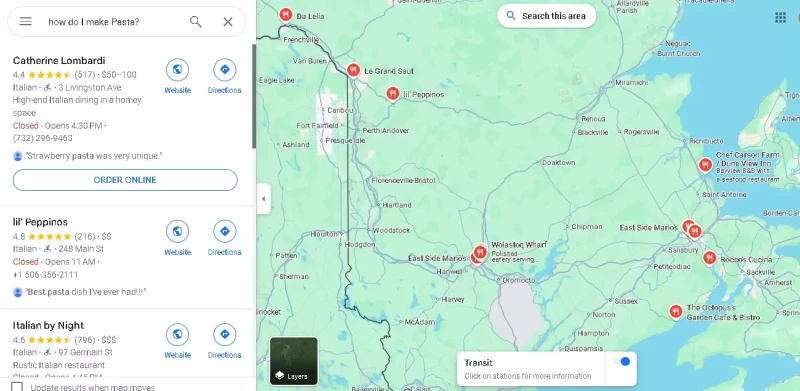This screenshot has height=391, width=800.
Task: Click wheelchair accessible icon for lil' Peppinos
Action: click(47, 249)
